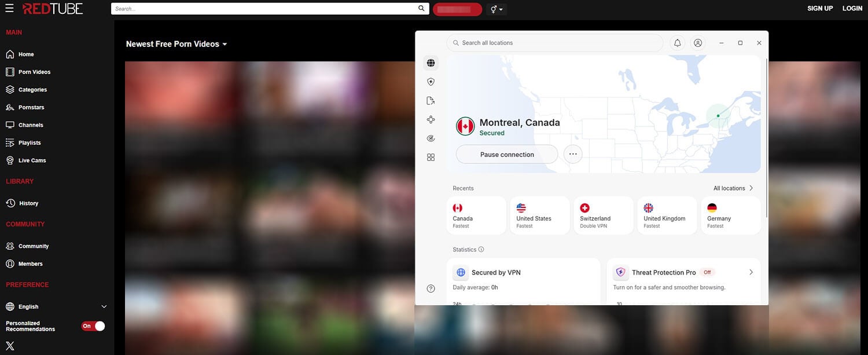868x355 pixels.
Task: Connect to the Germany recent location card
Action: point(731,215)
